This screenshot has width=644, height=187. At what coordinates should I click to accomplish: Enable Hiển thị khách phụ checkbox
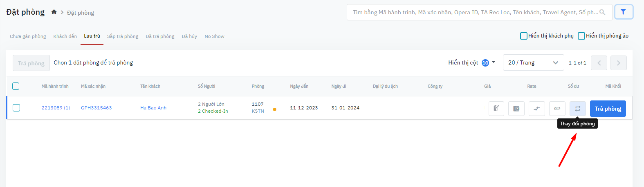click(x=523, y=36)
